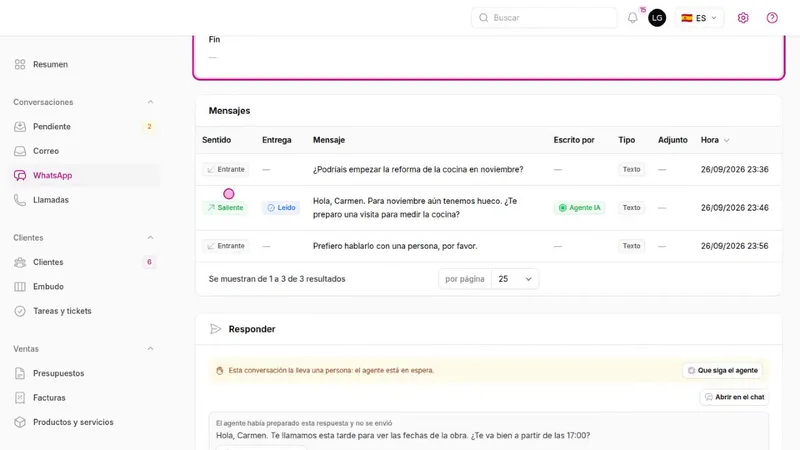The width and height of the screenshot is (800, 450).
Task: Click the Leído delivery badge
Action: tap(281, 208)
